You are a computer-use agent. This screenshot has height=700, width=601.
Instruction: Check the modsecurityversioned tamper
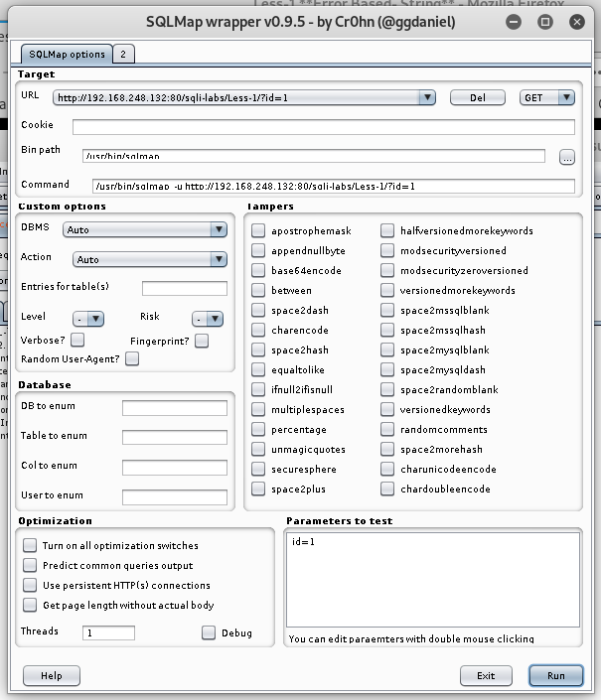tap(387, 250)
